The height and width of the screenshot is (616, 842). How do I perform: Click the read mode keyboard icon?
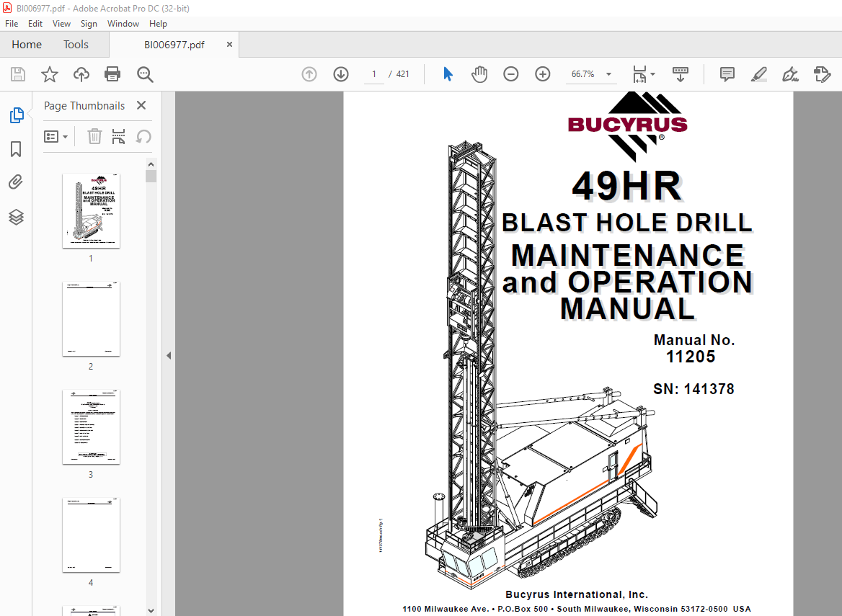[681, 74]
